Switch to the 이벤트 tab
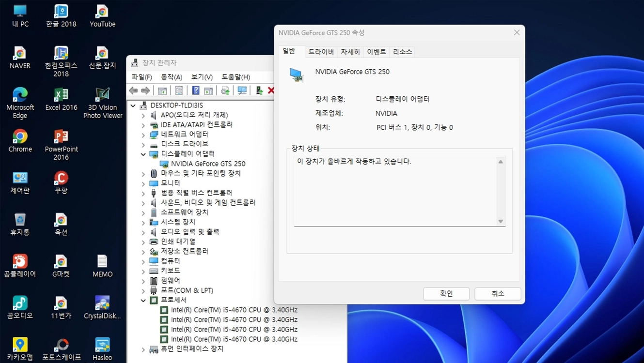644x363 pixels. click(376, 52)
